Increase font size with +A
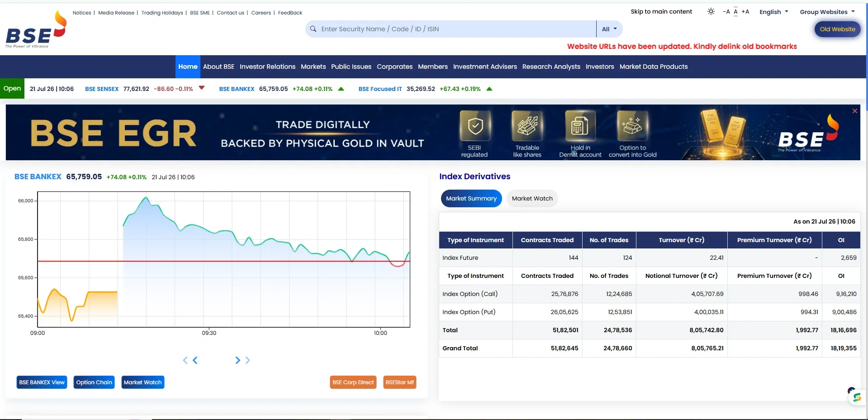Screen dimensions: 868x420 (x=745, y=12)
